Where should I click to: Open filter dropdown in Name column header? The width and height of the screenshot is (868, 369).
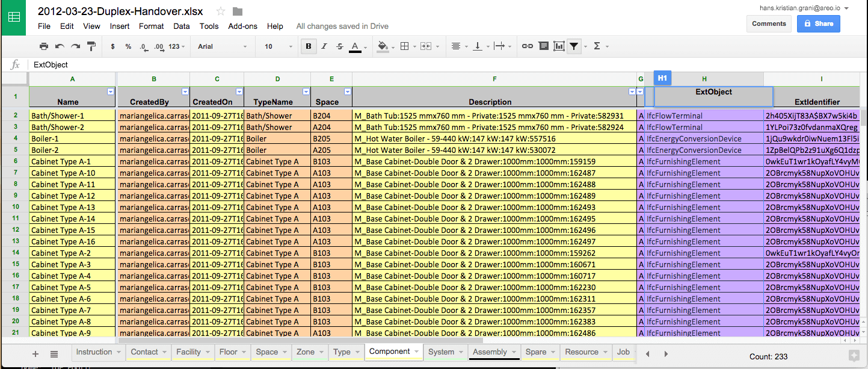pyautogui.click(x=110, y=91)
